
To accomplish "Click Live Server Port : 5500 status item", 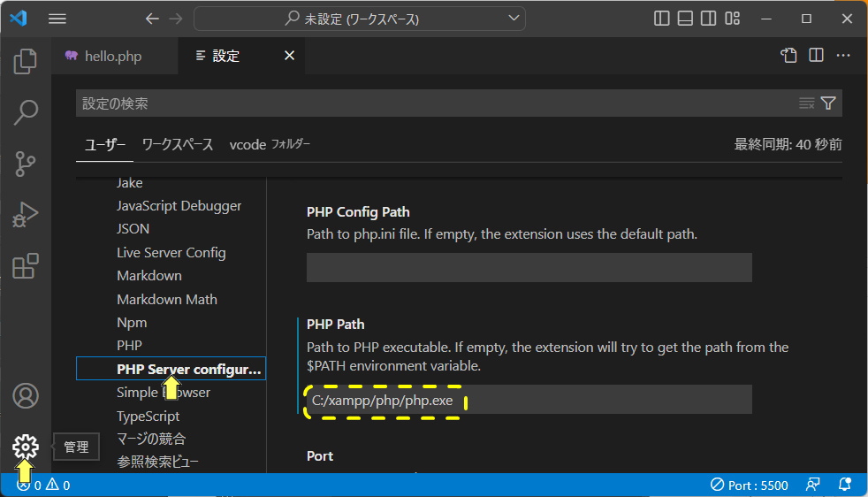I will point(749,486).
